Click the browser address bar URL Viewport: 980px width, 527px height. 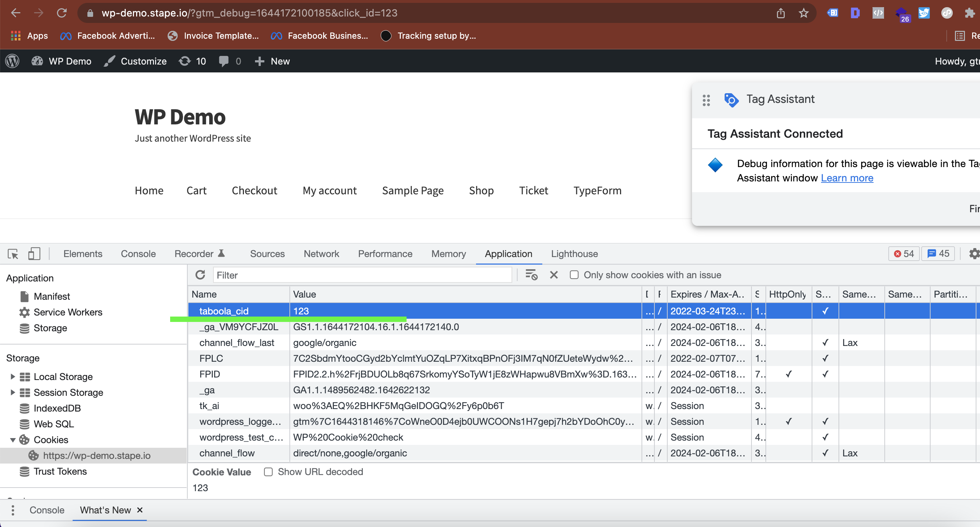249,13
